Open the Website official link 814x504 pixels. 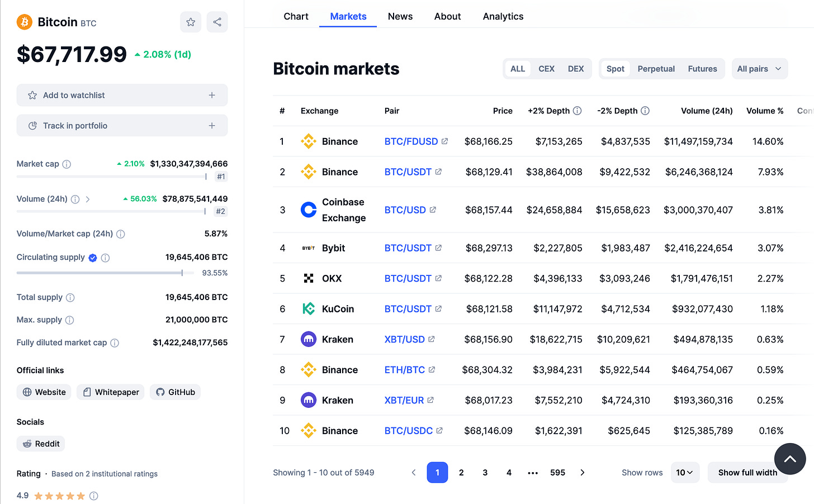click(x=44, y=392)
